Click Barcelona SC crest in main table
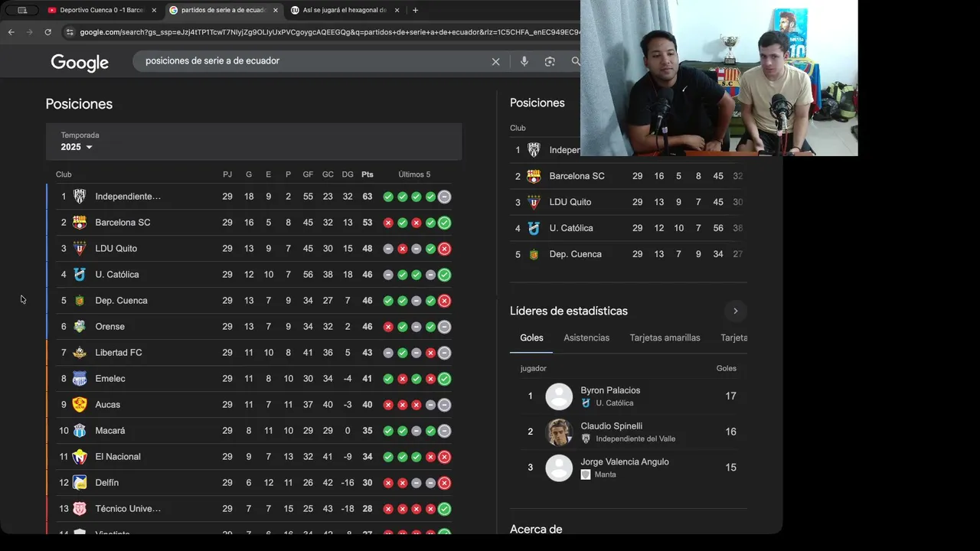 coord(80,223)
